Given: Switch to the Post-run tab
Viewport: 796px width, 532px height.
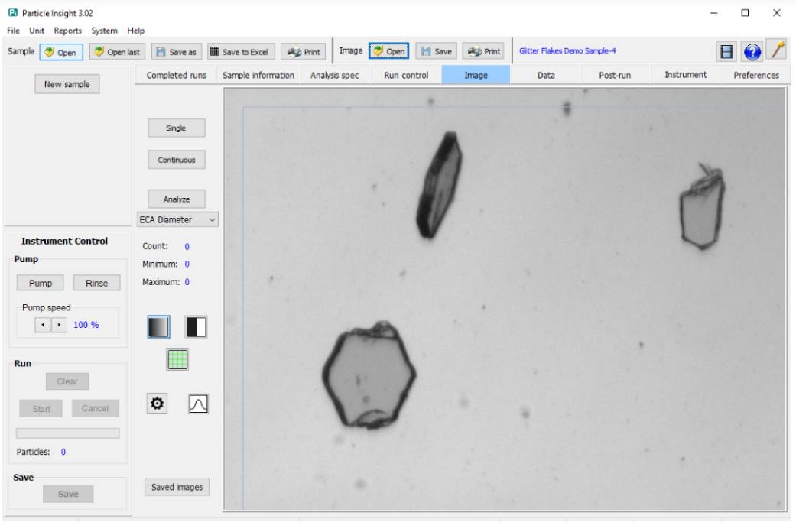Looking at the screenshot, I should pyautogui.click(x=615, y=75).
